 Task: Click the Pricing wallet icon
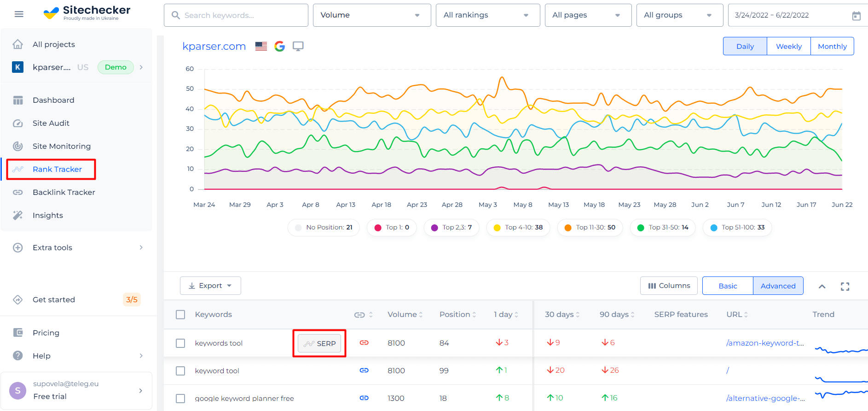18,333
